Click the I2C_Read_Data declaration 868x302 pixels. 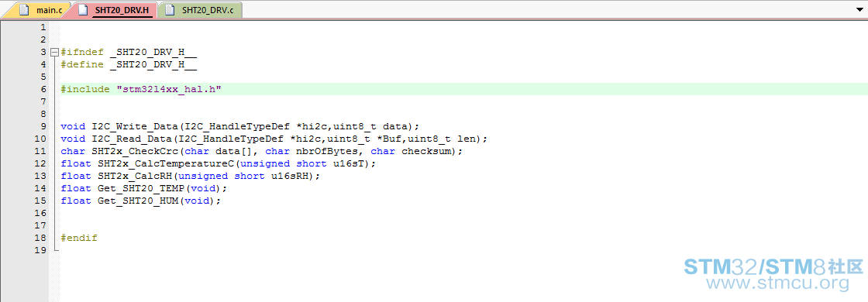(x=274, y=139)
